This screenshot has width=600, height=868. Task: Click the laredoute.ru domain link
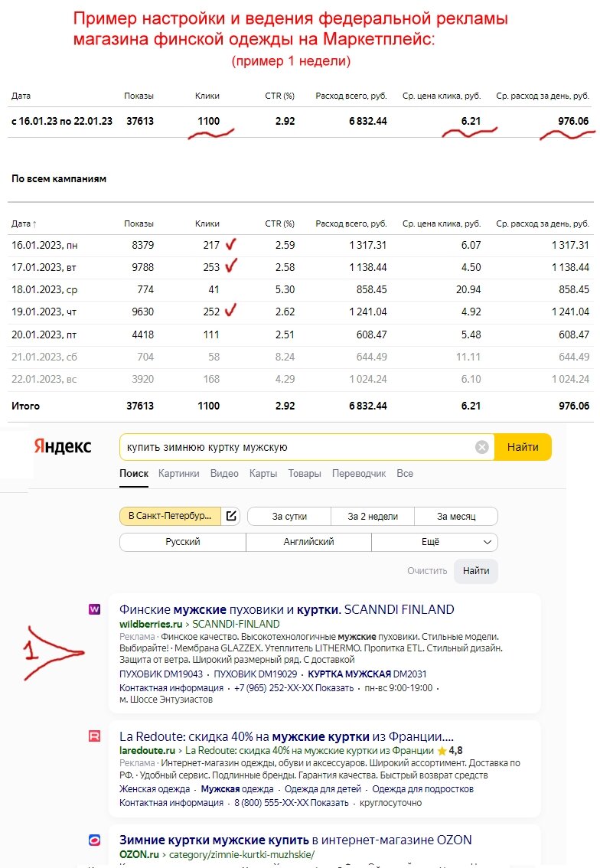[x=147, y=750]
